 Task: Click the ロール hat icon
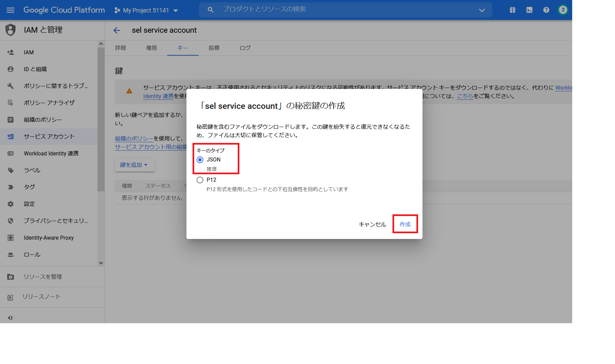click(10, 254)
